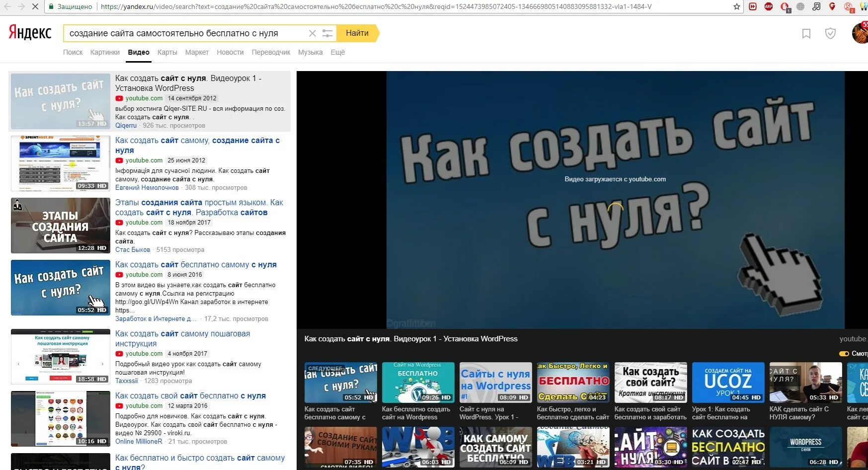Image resolution: width=868 pixels, height=470 pixels.
Task: Play next video marked Следующее 05:52
Action: click(x=340, y=383)
